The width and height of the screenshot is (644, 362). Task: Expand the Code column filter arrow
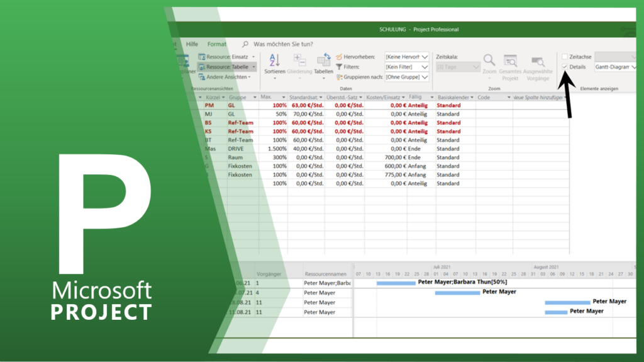[x=509, y=98]
